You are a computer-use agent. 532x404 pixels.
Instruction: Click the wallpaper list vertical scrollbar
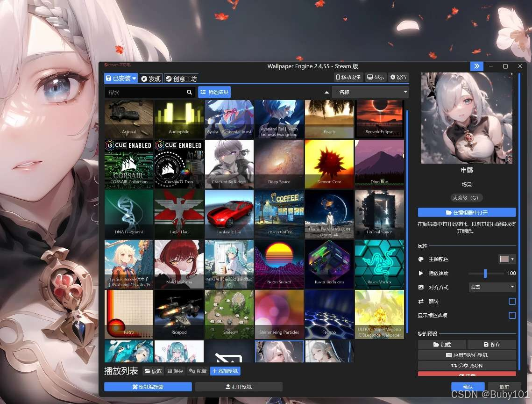[407, 221]
